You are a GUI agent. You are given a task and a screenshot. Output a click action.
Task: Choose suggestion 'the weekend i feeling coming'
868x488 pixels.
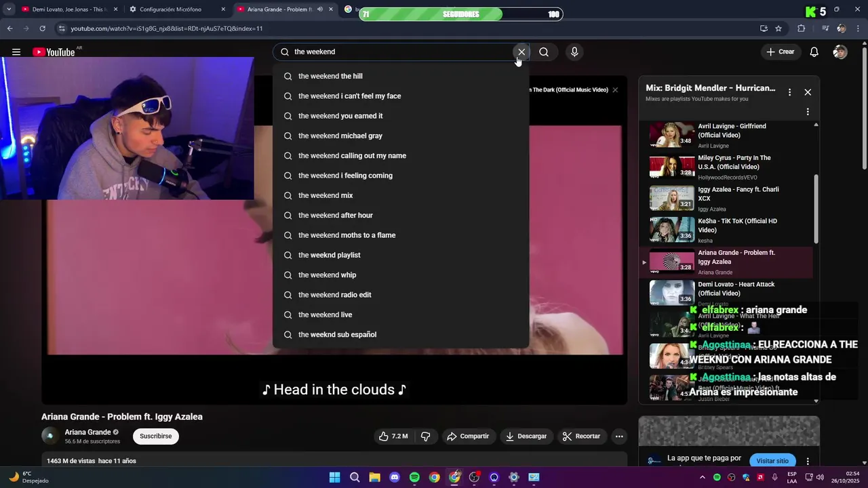[401, 176]
